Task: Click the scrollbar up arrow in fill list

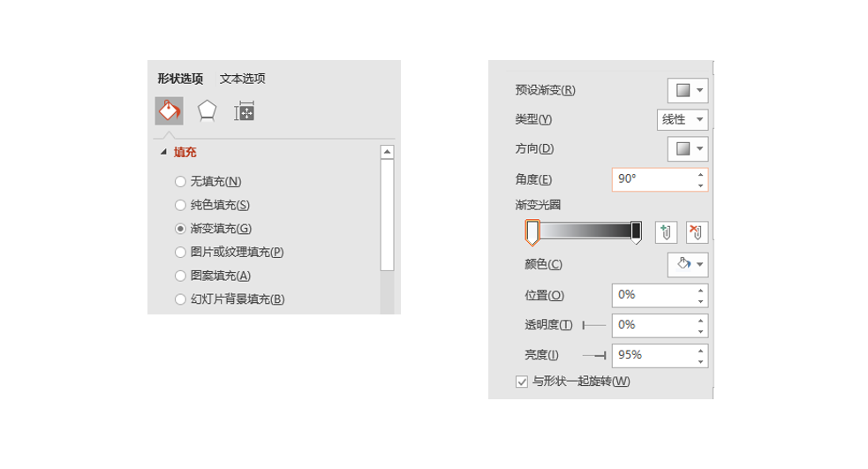Action: [387, 152]
